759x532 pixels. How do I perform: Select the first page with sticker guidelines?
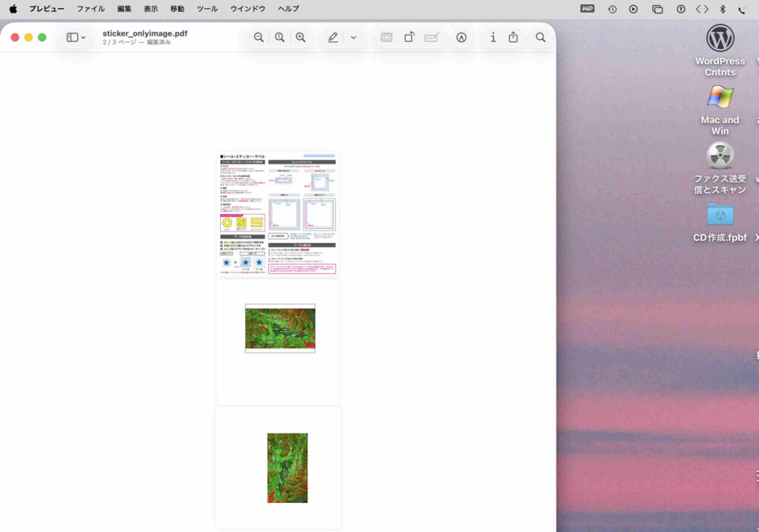point(278,214)
